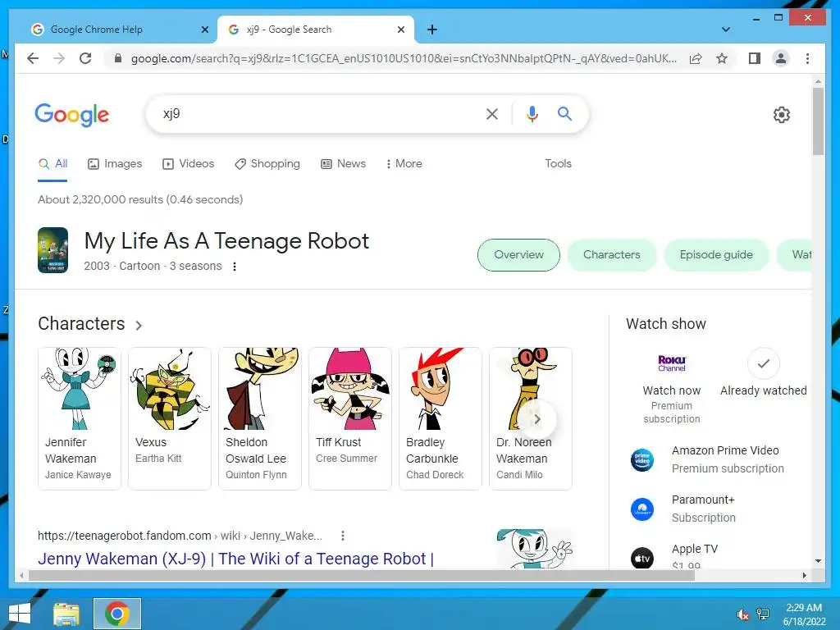The width and height of the screenshot is (840, 630).
Task: Show next characters with carousel arrow
Action: [x=536, y=419]
